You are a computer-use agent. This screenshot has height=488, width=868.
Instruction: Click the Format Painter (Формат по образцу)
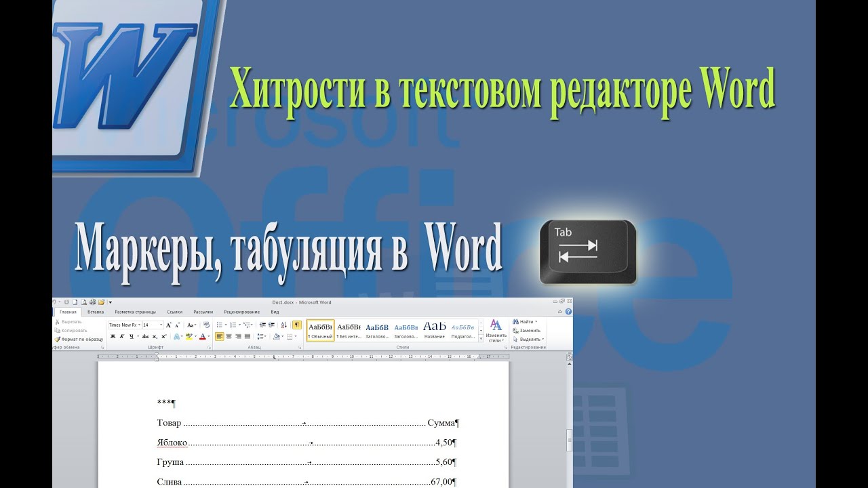click(79, 339)
